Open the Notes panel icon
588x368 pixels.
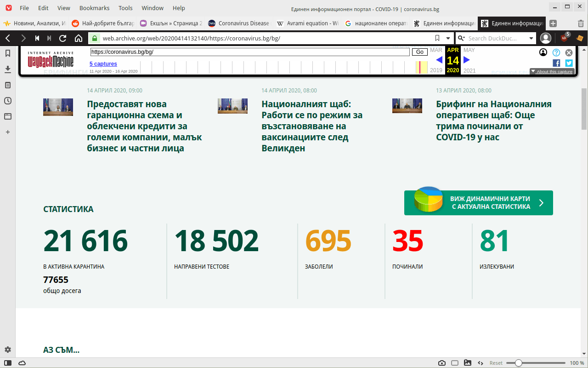point(8,85)
